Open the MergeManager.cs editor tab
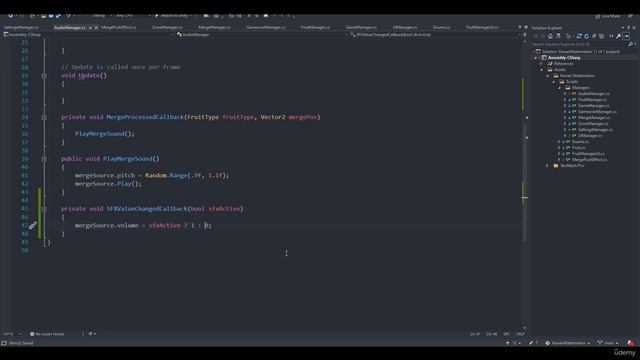Image resolution: width=640 pixels, height=360 pixels. coord(214,27)
